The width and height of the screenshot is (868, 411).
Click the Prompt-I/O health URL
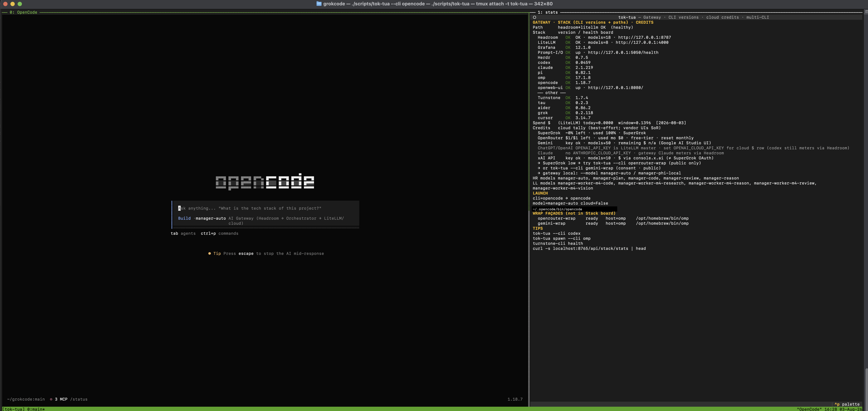coord(623,53)
